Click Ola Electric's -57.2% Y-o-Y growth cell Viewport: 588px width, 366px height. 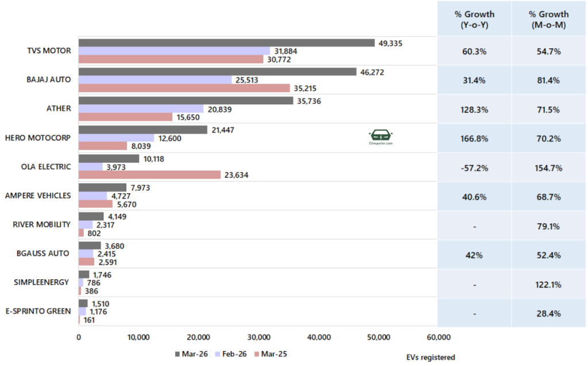474,167
